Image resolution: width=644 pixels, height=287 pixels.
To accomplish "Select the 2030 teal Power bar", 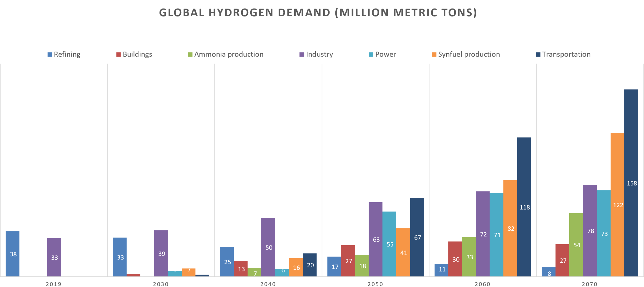I will (175, 274).
